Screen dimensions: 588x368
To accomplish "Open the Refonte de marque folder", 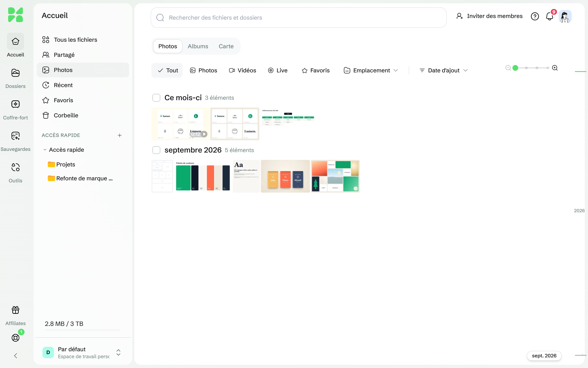I will coord(80,178).
